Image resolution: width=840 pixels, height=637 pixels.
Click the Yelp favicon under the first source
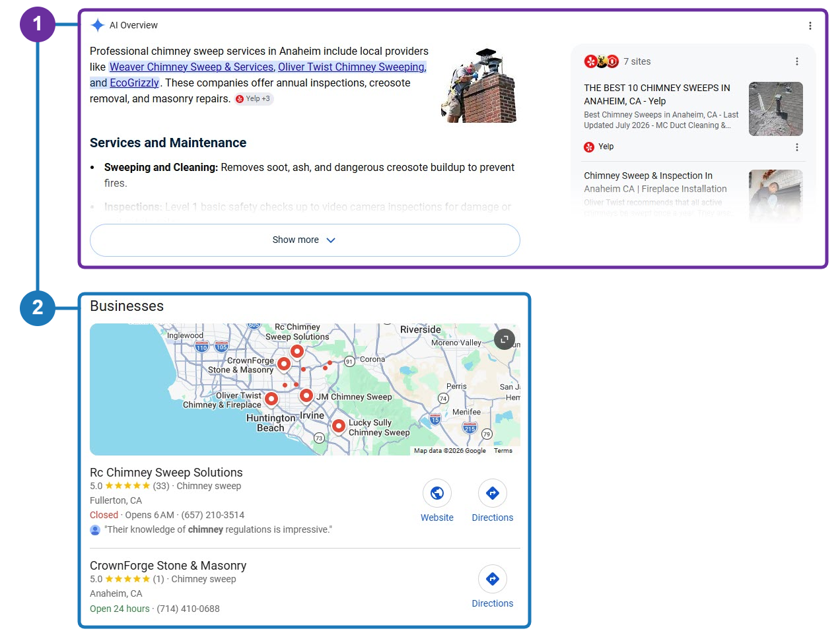click(x=589, y=147)
